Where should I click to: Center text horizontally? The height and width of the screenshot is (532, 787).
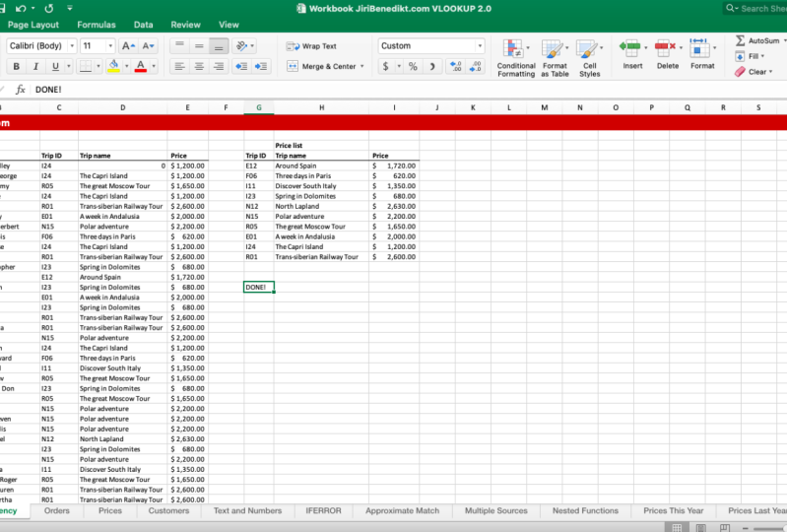point(199,66)
